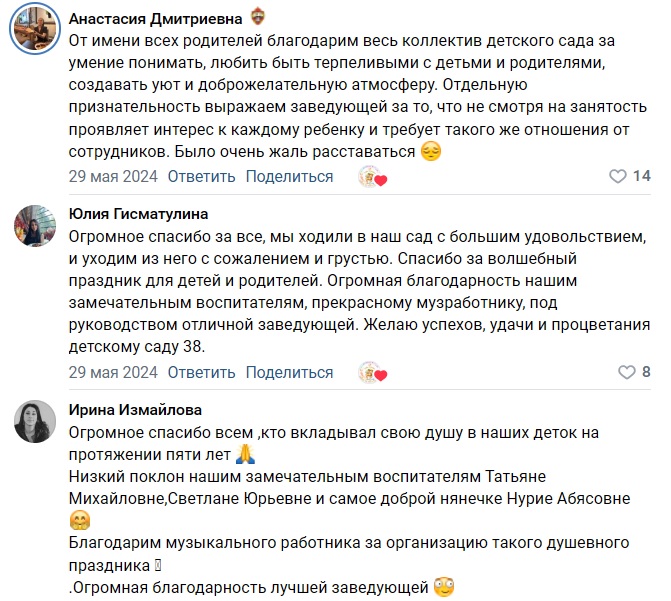Visit Ирина Измайлова's profile via her name
The height and width of the screenshot is (601, 671).
pos(135,409)
